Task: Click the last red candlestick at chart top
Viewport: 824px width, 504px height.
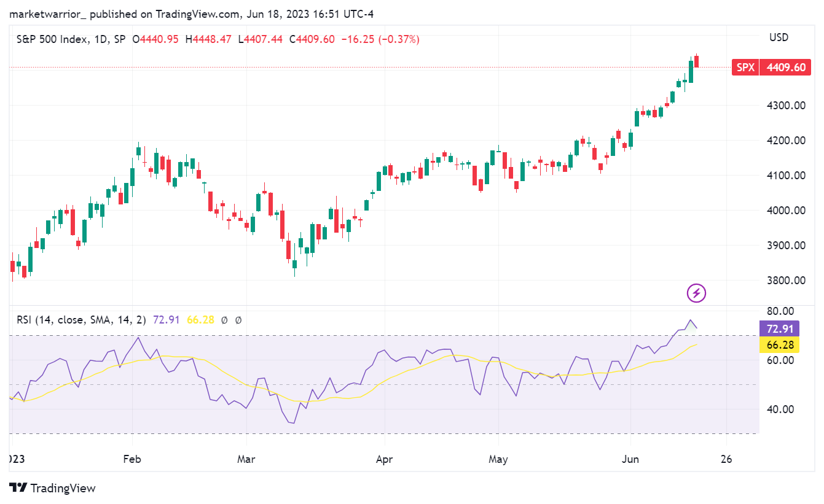Action: (696, 61)
